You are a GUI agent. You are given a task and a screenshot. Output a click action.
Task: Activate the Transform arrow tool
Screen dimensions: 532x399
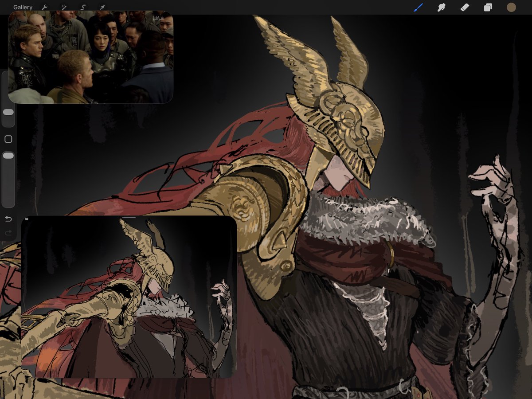click(102, 8)
